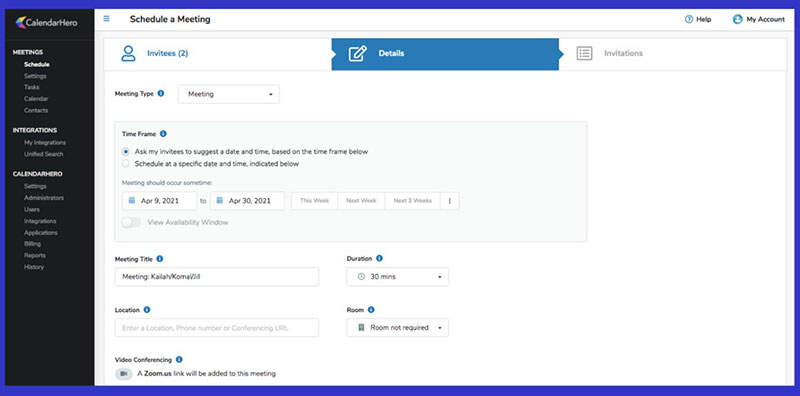The width and height of the screenshot is (800, 396).
Task: Select 'Ask my invitees to suggest' radio option
Action: tap(126, 152)
